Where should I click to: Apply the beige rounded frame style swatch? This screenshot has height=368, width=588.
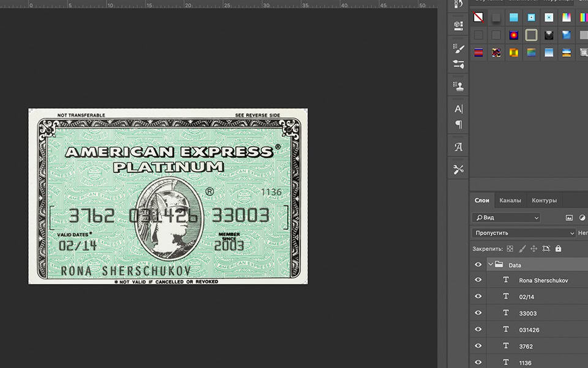pos(532,35)
